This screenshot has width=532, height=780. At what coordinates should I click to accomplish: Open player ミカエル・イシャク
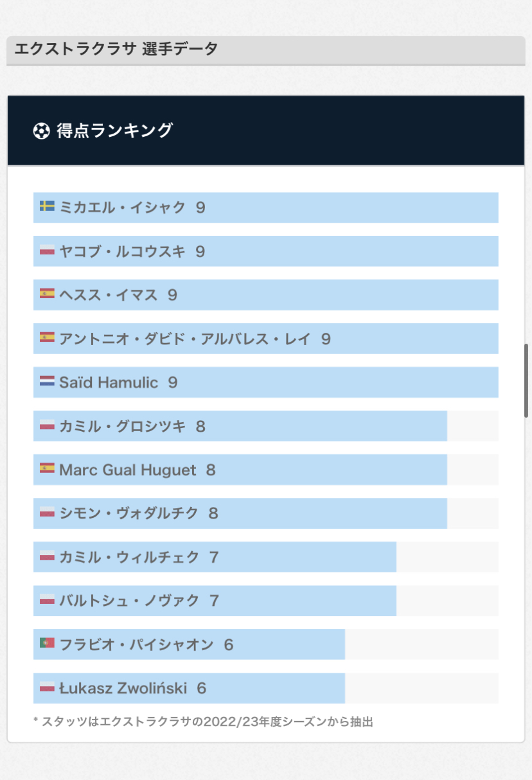122,208
